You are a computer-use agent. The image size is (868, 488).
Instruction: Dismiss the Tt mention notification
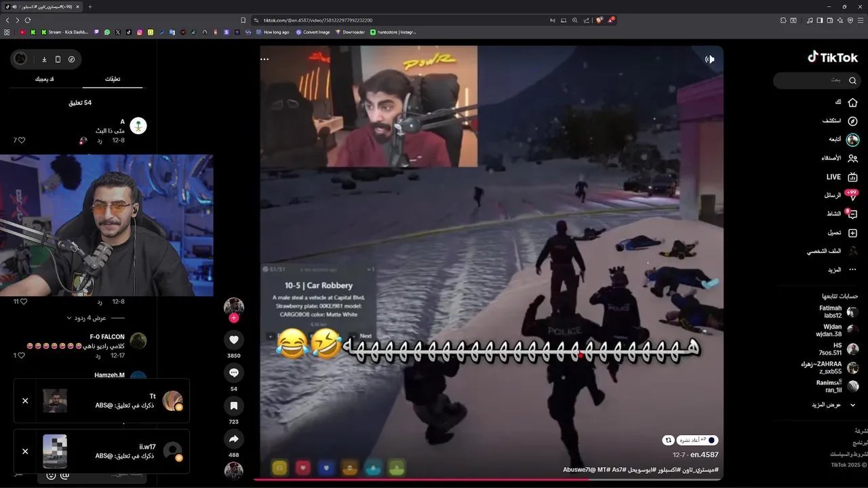(x=25, y=401)
